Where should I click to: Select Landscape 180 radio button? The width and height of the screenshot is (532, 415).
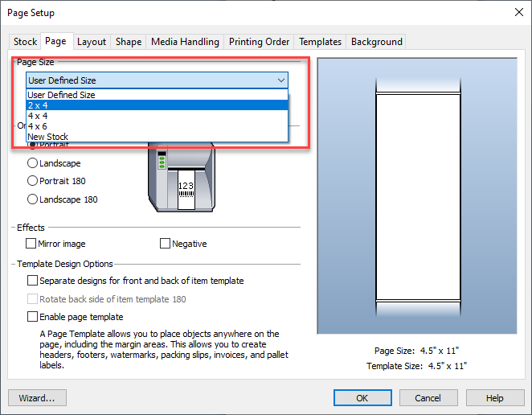[33, 199]
